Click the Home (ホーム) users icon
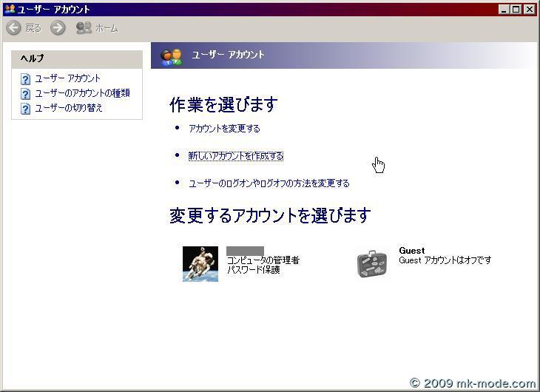Image resolution: width=540 pixels, height=392 pixels. point(84,28)
